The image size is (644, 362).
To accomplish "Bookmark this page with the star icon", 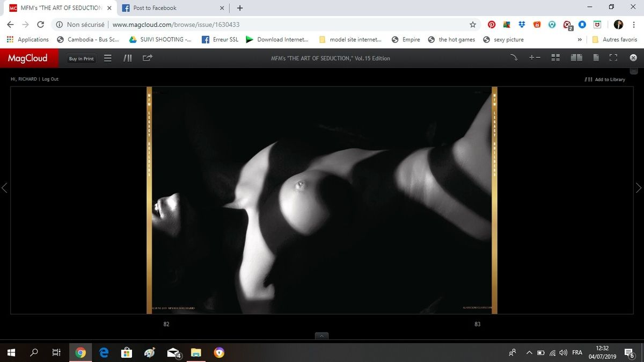I will click(473, 24).
